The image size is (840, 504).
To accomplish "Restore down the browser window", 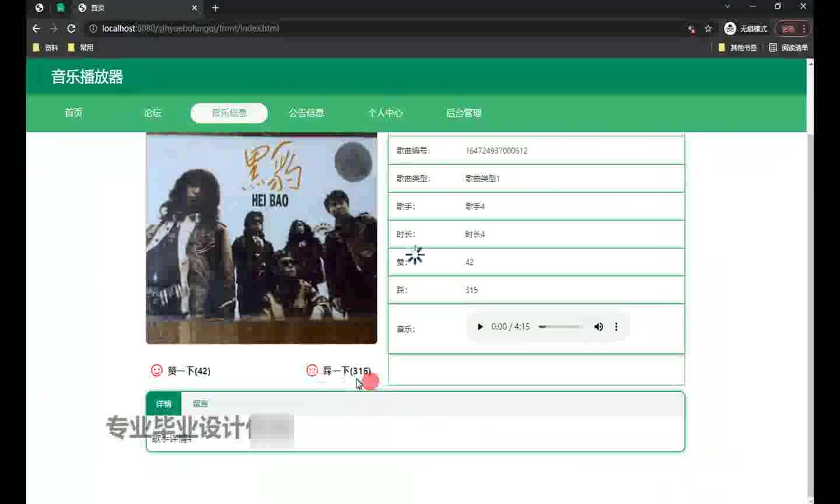I will 778,6.
